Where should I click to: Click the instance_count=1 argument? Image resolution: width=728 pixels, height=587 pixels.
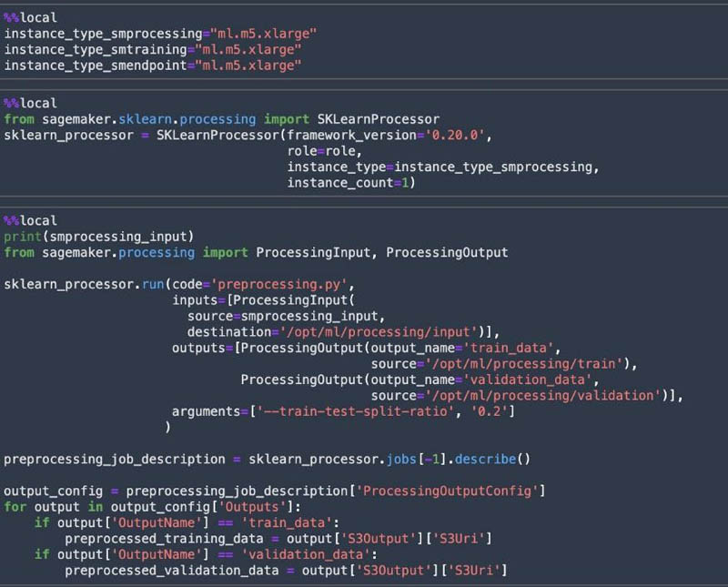point(348,183)
